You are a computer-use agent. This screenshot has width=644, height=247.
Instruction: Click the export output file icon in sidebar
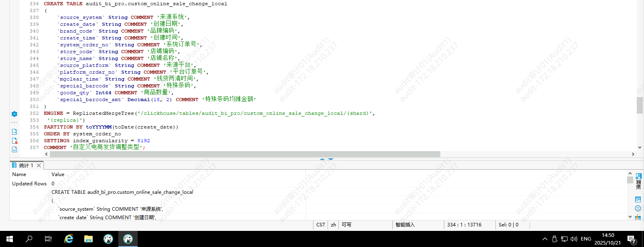pos(14,132)
